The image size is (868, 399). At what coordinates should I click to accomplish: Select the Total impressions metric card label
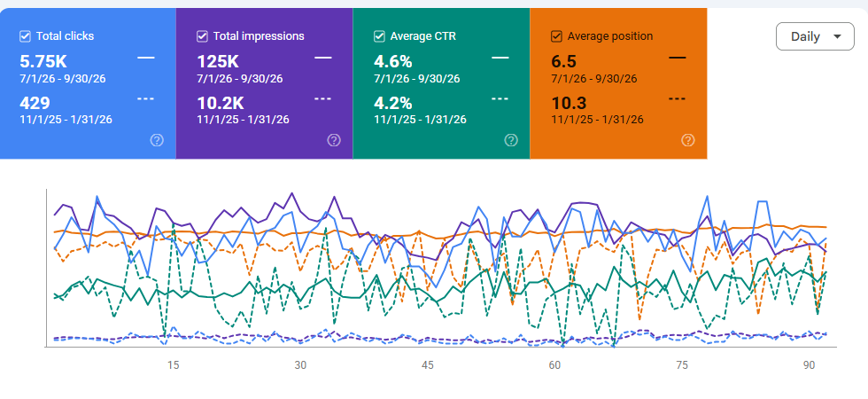[259, 36]
